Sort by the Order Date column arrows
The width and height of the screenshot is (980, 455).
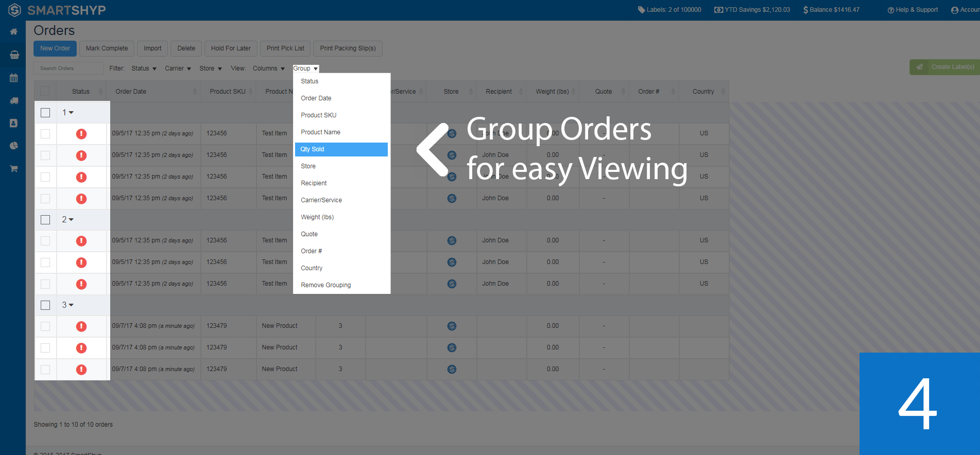(x=195, y=92)
